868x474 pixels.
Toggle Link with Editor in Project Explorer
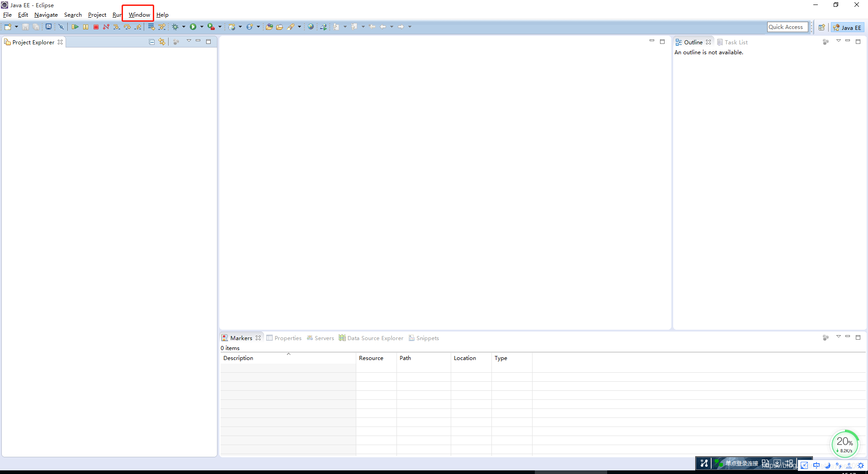[x=162, y=42]
